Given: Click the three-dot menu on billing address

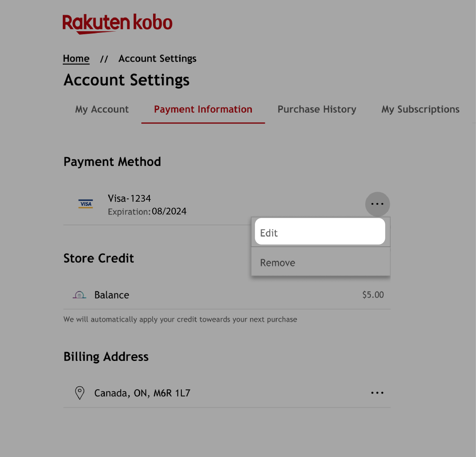Looking at the screenshot, I should tap(377, 392).
